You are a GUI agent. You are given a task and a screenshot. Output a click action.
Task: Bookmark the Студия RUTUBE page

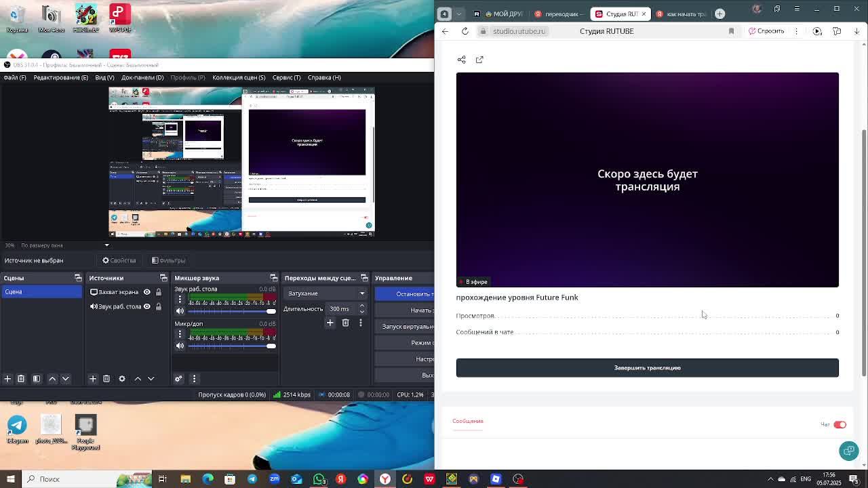731,31
